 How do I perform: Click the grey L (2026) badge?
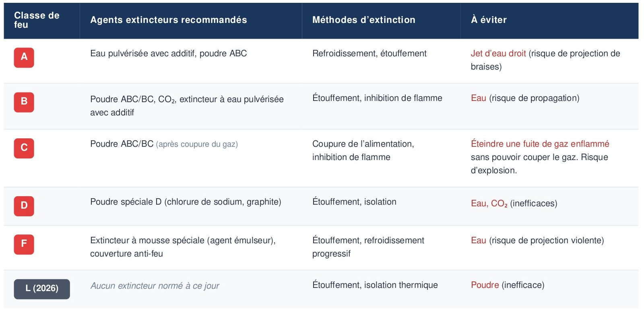coord(42,289)
